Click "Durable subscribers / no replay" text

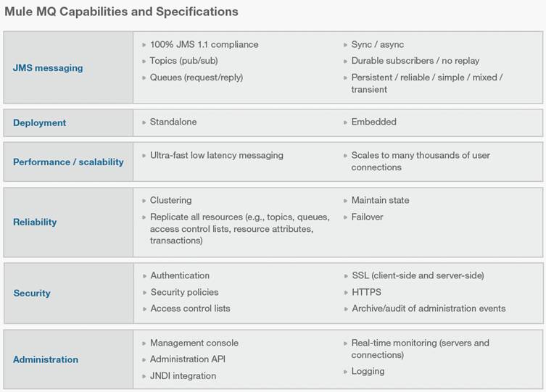click(x=415, y=60)
